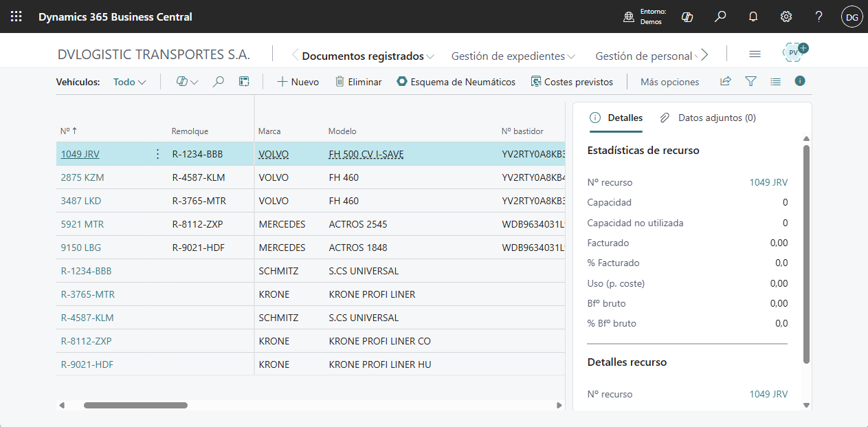Open Copilot from the top bar

pyautogui.click(x=687, y=17)
